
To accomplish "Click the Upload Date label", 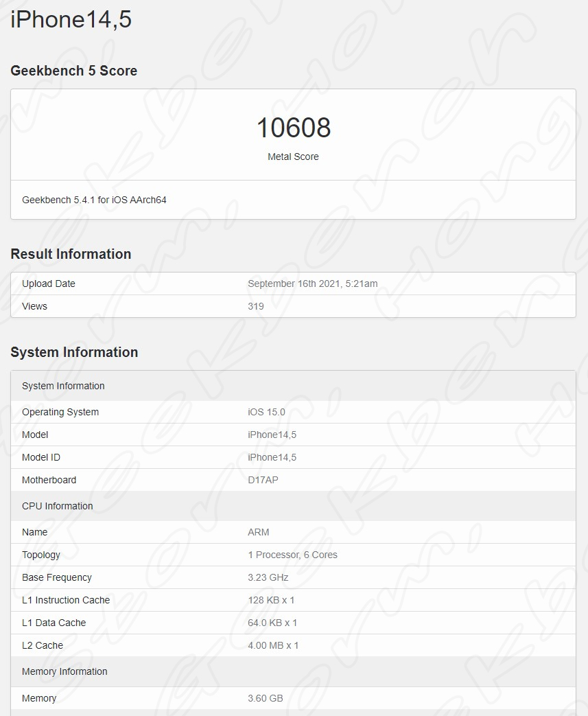I will point(49,284).
